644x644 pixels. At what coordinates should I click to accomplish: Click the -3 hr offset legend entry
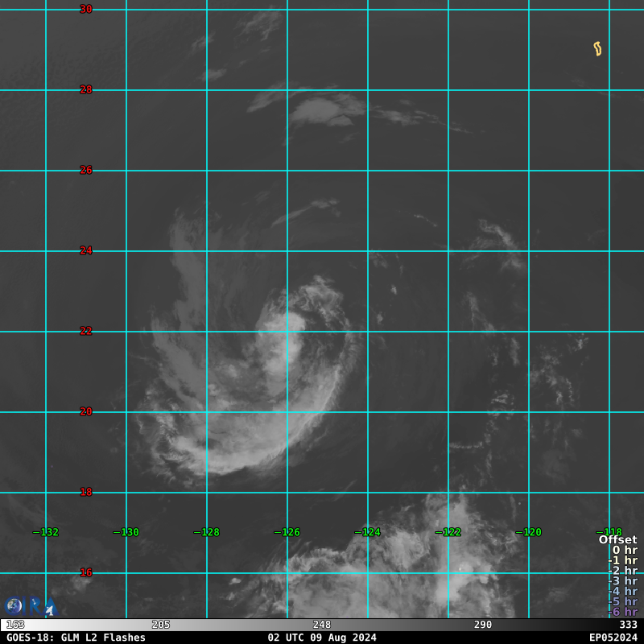(622, 581)
